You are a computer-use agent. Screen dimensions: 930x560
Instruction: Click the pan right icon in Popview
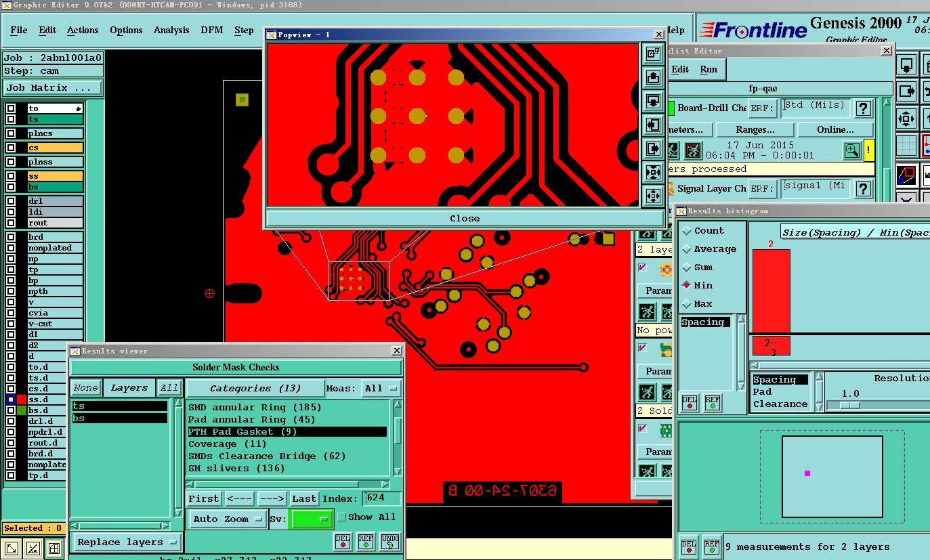point(653,149)
